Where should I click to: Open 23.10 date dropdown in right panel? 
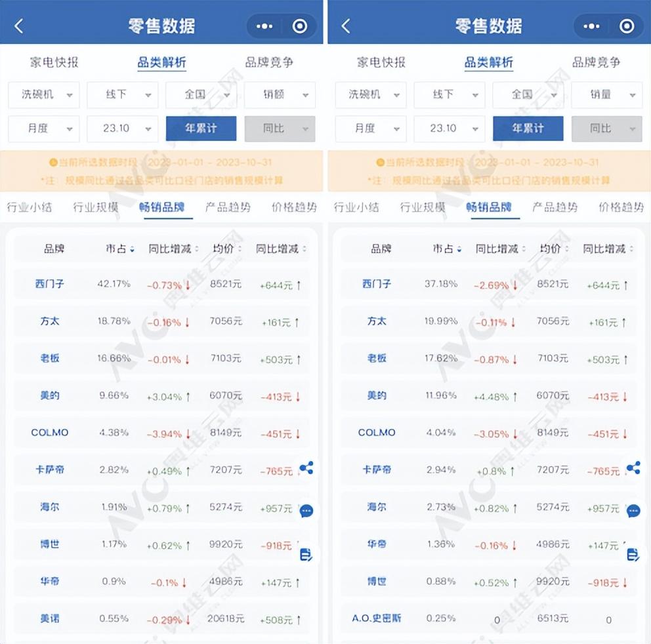pyautogui.click(x=450, y=129)
